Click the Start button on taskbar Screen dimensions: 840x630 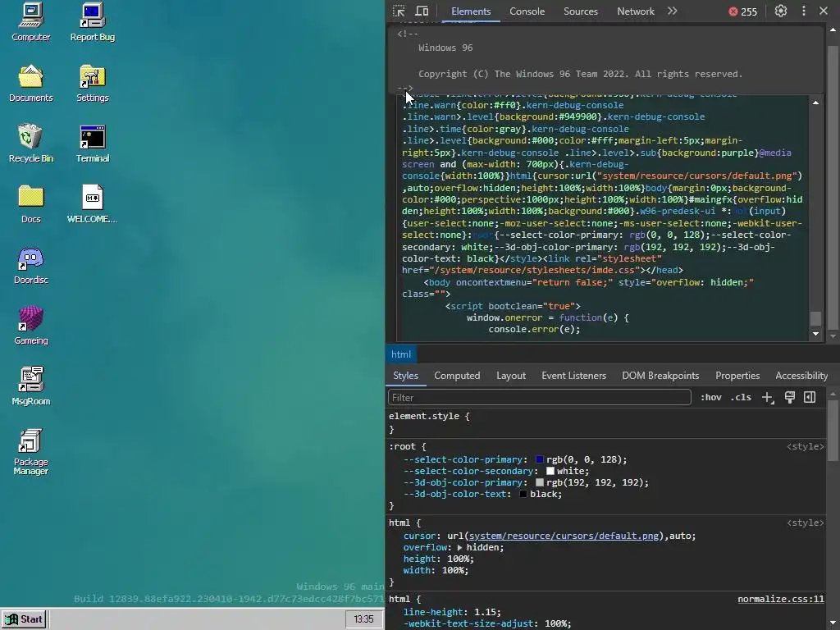click(x=24, y=619)
